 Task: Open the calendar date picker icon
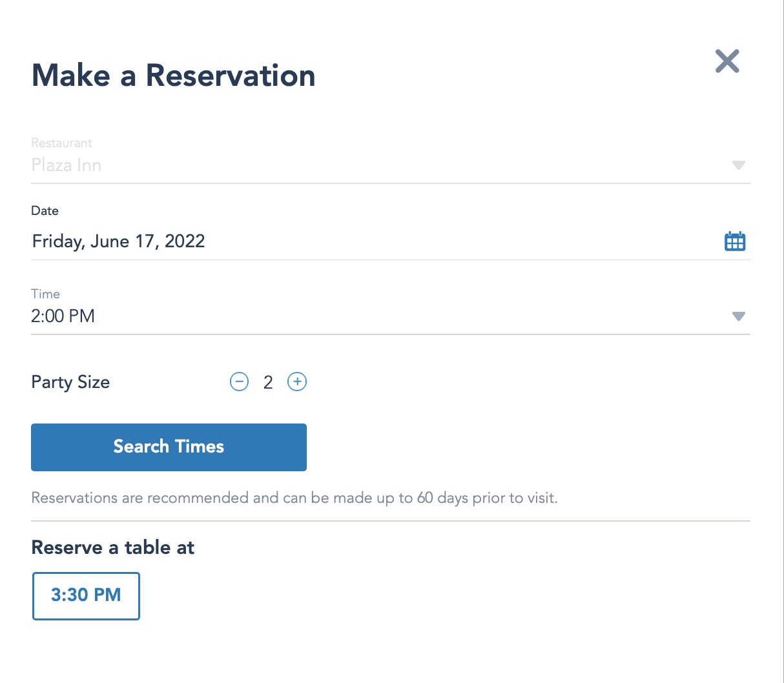[x=735, y=241]
